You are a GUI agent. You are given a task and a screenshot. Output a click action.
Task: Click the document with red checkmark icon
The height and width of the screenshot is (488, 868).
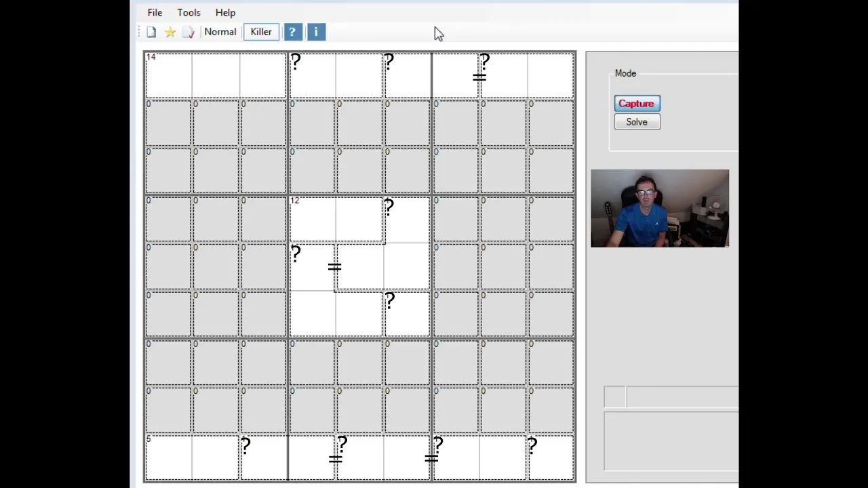click(x=189, y=32)
